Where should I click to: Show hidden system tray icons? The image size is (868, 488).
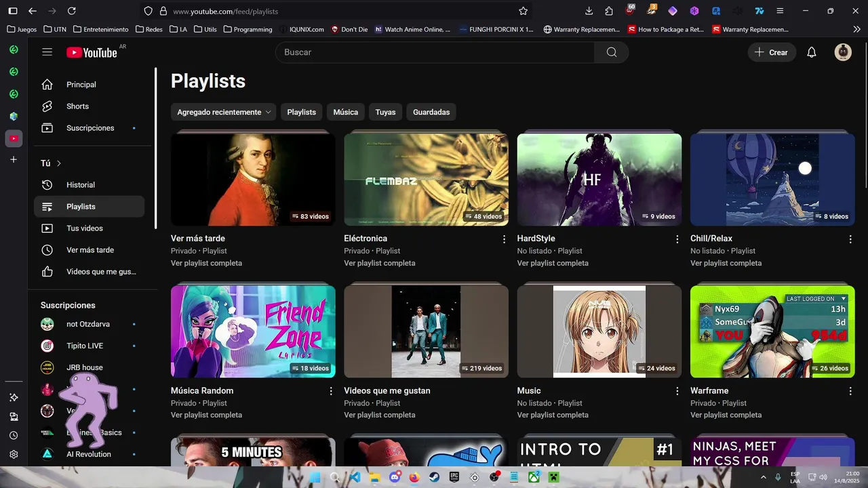pyautogui.click(x=763, y=477)
